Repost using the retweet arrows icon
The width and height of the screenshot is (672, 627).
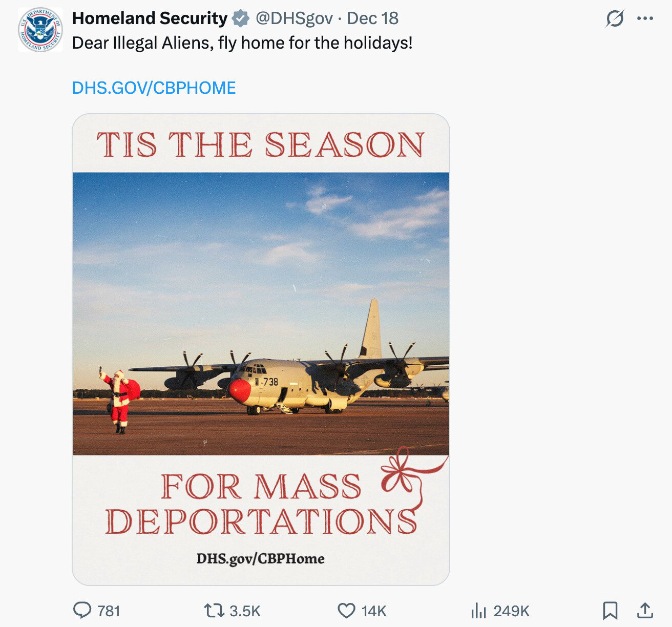coord(213,611)
